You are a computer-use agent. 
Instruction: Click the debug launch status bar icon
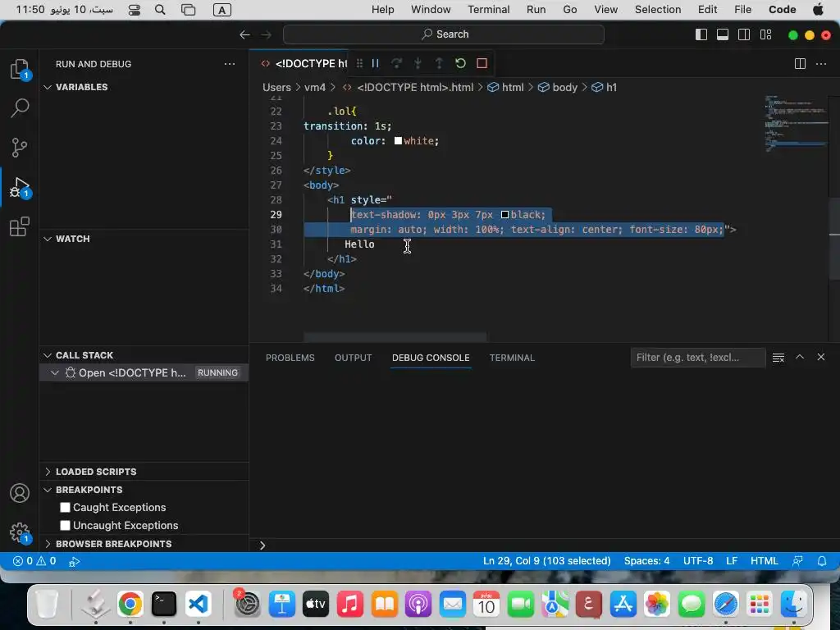[75, 561]
